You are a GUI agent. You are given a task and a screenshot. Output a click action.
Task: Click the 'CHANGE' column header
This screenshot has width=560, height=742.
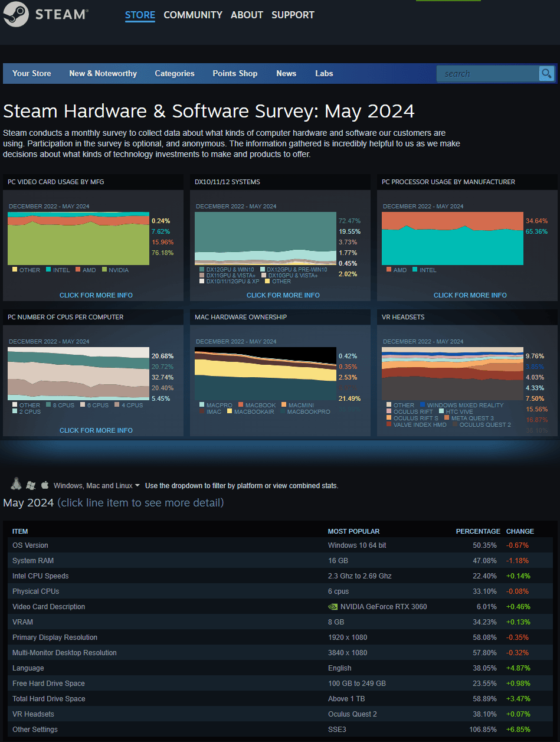click(x=520, y=531)
